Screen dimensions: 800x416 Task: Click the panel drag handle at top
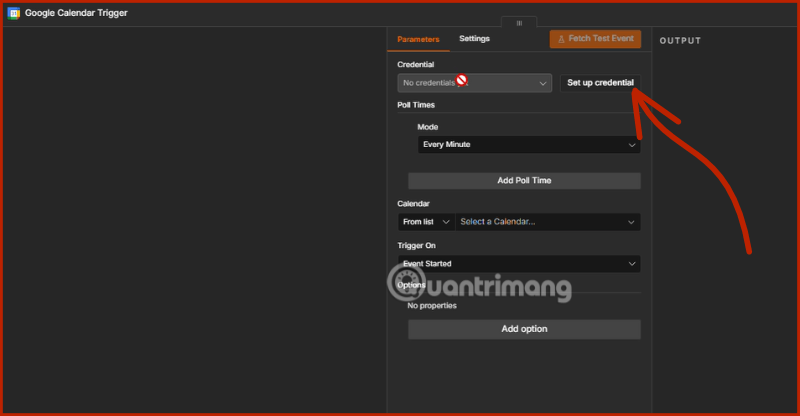pos(519,22)
